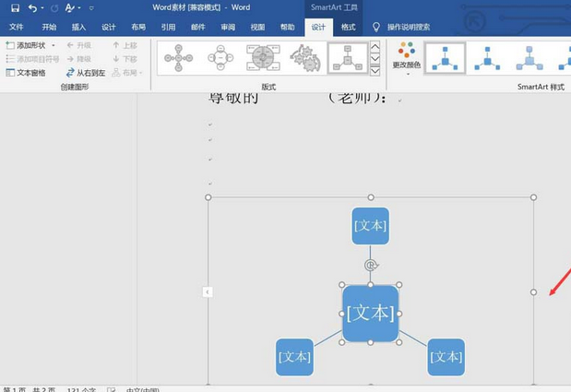
Task: Click the SmartArt 工具 contextual tab header
Action: tap(334, 7)
